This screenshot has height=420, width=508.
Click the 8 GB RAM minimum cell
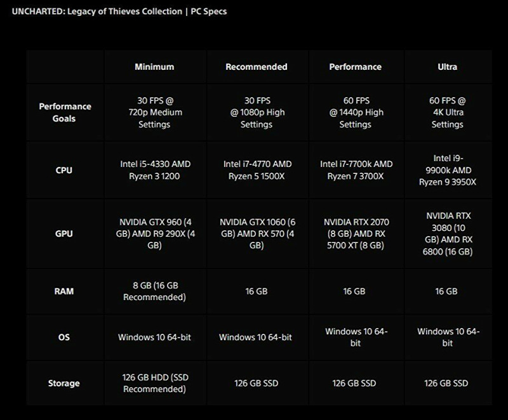pos(154,291)
